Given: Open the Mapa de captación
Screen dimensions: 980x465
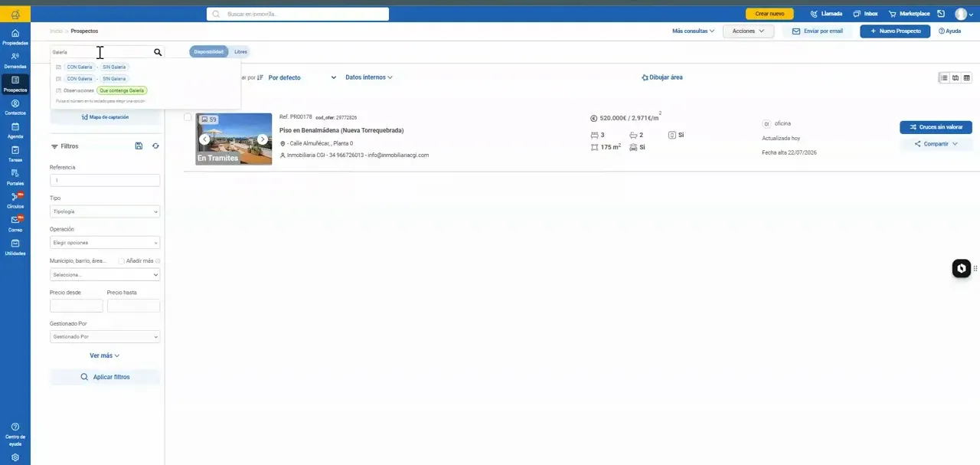Looking at the screenshot, I should (105, 117).
